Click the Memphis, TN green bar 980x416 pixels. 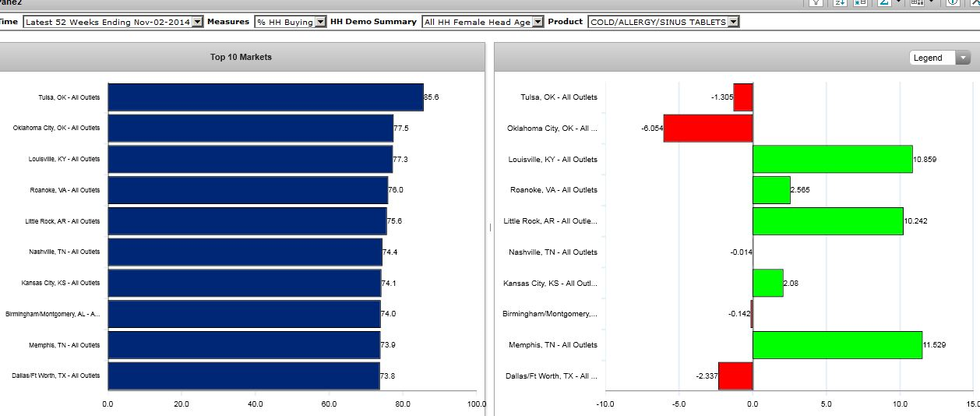[837, 344]
